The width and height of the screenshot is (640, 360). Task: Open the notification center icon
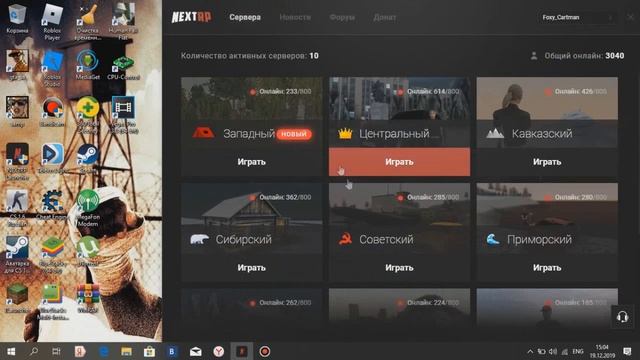coord(628,351)
